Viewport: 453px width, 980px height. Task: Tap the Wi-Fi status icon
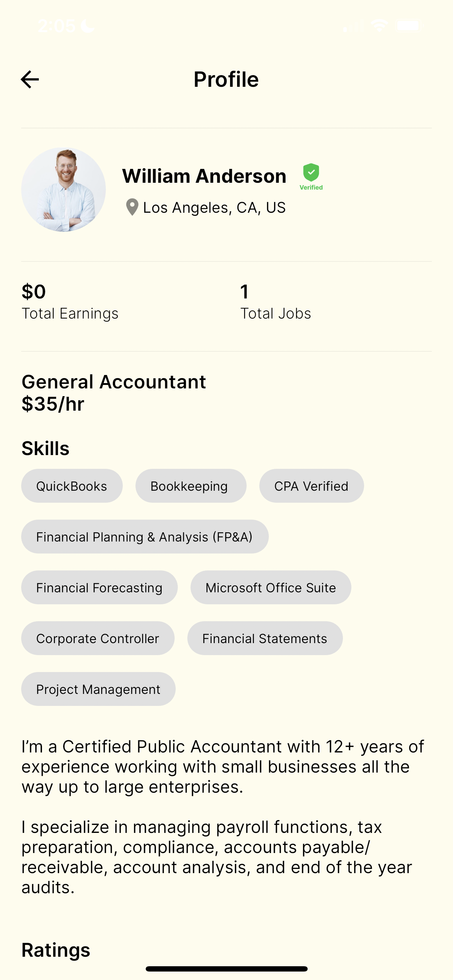click(379, 25)
